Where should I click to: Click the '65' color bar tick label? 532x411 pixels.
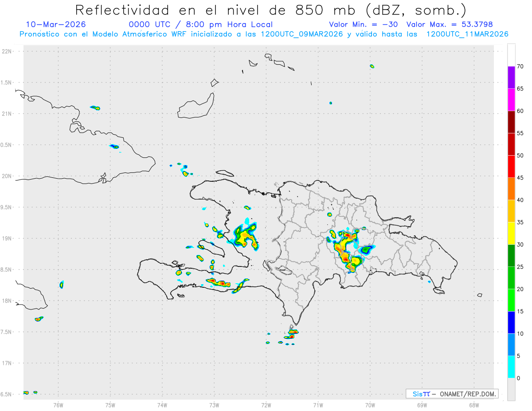click(x=520, y=89)
